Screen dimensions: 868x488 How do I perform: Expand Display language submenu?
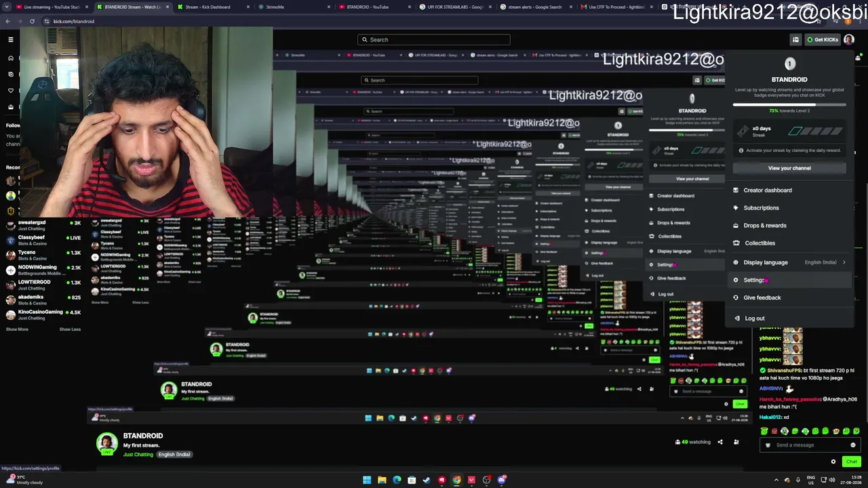coord(789,262)
